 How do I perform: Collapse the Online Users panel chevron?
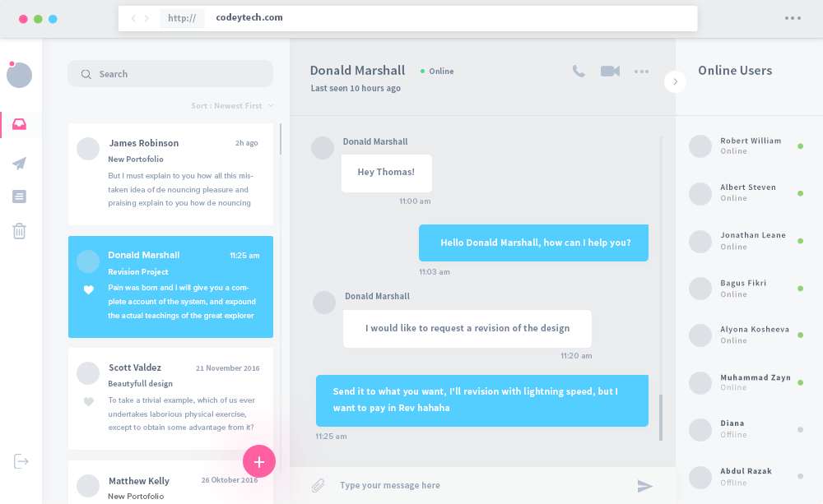675,82
